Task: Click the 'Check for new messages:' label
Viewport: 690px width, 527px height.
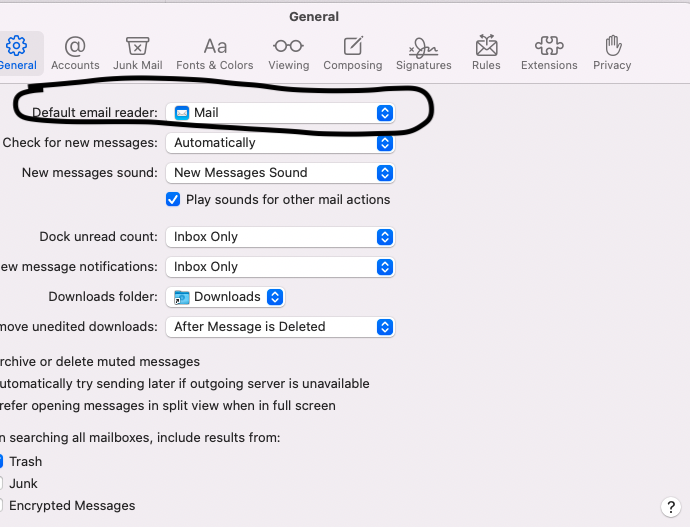Action: point(80,143)
